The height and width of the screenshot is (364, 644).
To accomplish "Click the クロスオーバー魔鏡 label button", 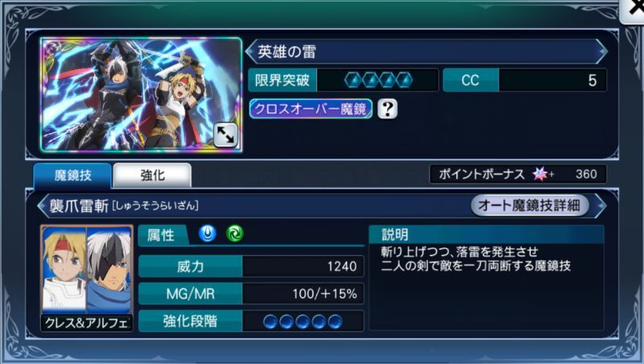I will (x=311, y=109).
